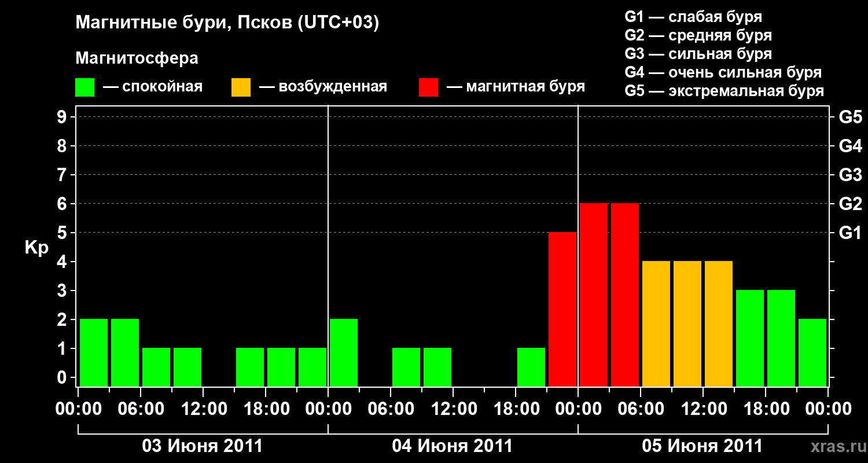868x463 pixels.
Task: Click the green bar at 06:00–09:00 on 04 Июня
Action: click(x=406, y=367)
